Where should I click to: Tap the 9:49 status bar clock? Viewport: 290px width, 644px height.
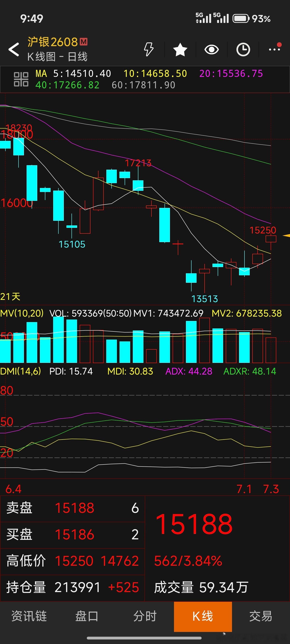[32, 19]
